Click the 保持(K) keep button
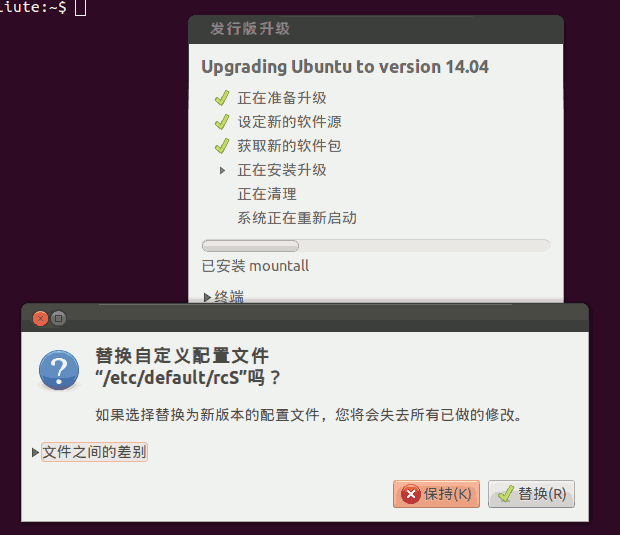Image resolution: width=620 pixels, height=535 pixels. click(436, 494)
